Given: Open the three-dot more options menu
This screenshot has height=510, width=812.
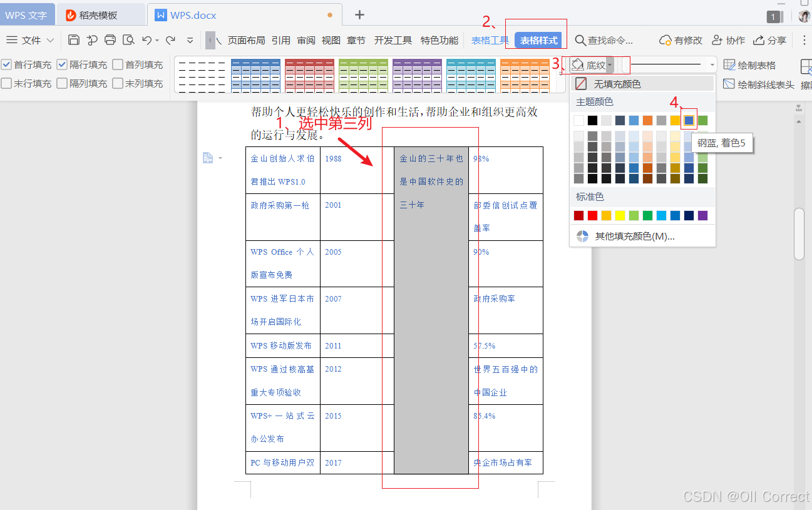Looking at the screenshot, I should 804,40.
